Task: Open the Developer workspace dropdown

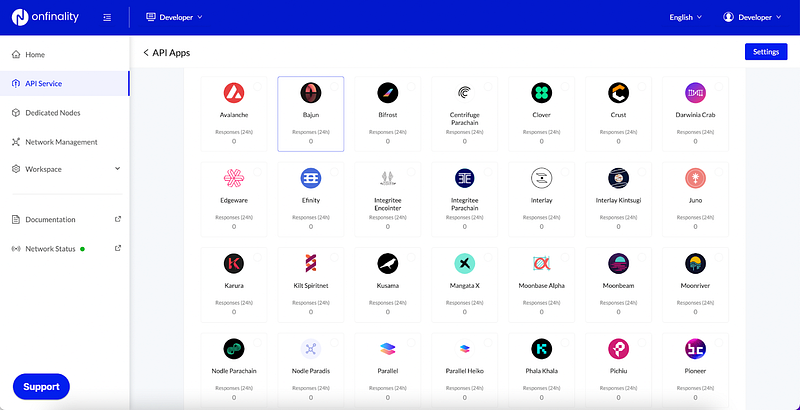Action: (x=174, y=17)
